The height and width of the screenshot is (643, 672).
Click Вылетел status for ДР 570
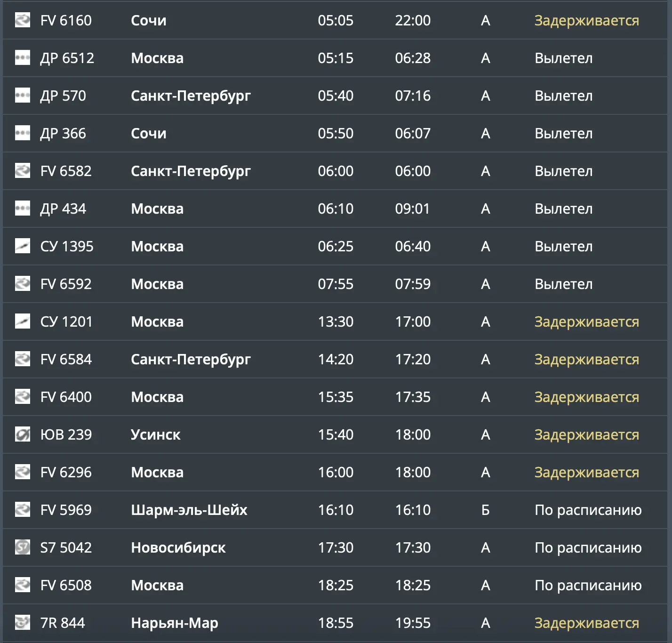[564, 96]
